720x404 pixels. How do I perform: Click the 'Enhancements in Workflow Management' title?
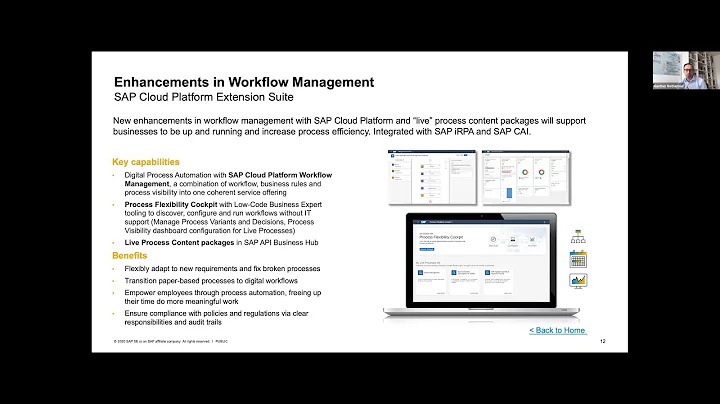click(x=244, y=82)
